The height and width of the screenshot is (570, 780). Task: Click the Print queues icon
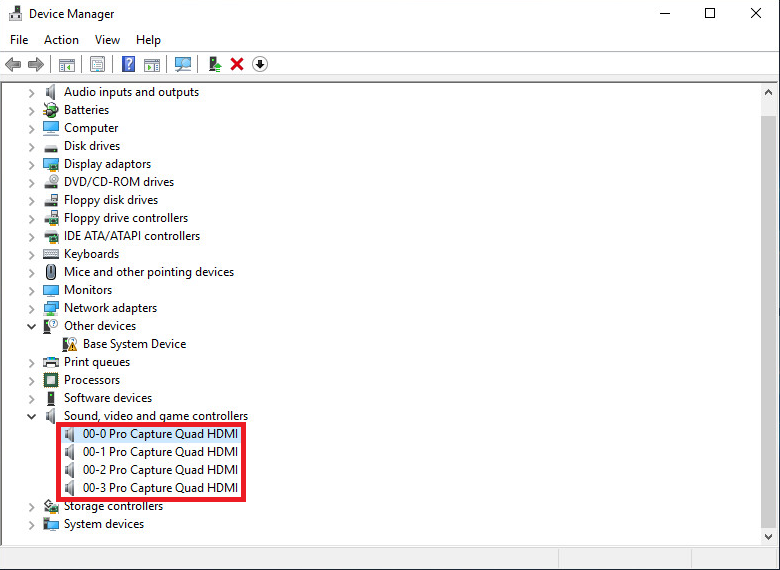click(51, 362)
